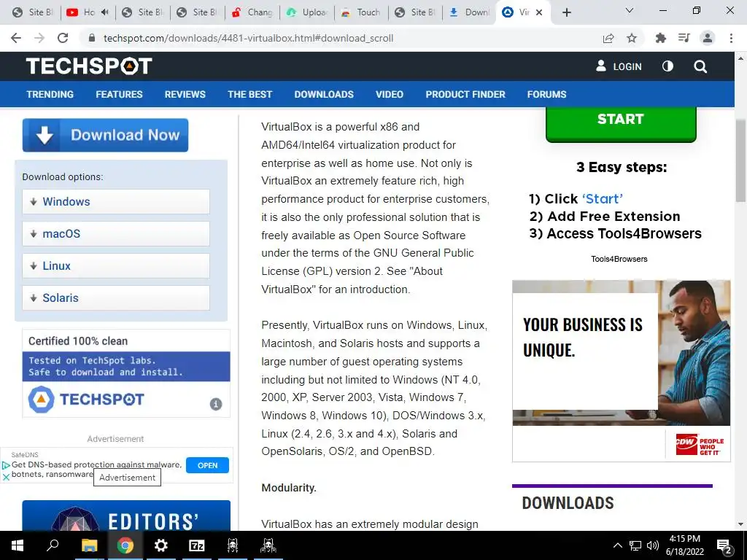Viewport: 747px width, 560px height.
Task: Show hidden tray icons chevron
Action: [x=617, y=545]
